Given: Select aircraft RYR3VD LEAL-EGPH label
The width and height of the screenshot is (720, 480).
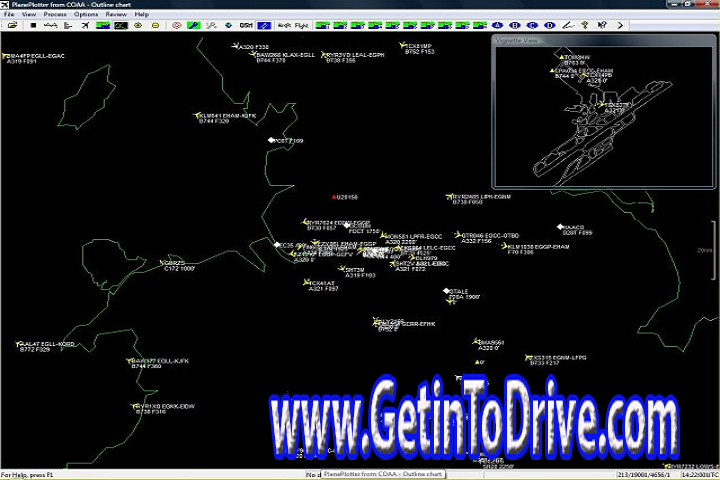Looking at the screenshot, I should [353, 57].
